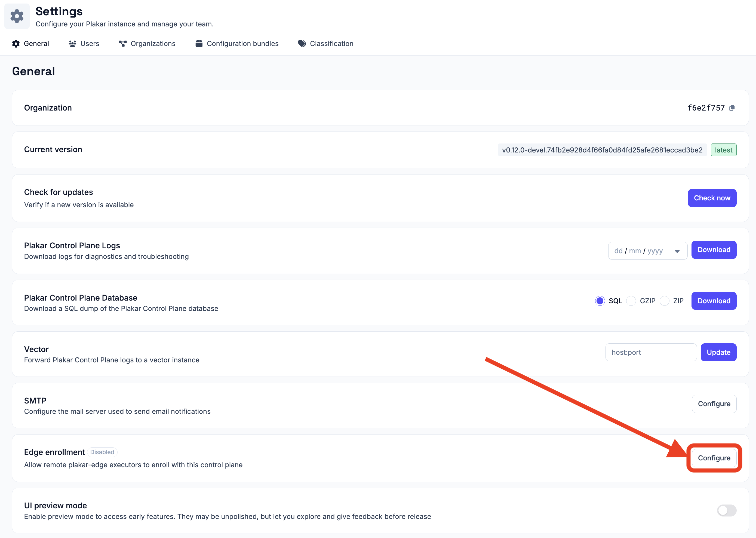The image size is (756, 538).
Task: Click the Vector Update button
Action: pyautogui.click(x=718, y=353)
